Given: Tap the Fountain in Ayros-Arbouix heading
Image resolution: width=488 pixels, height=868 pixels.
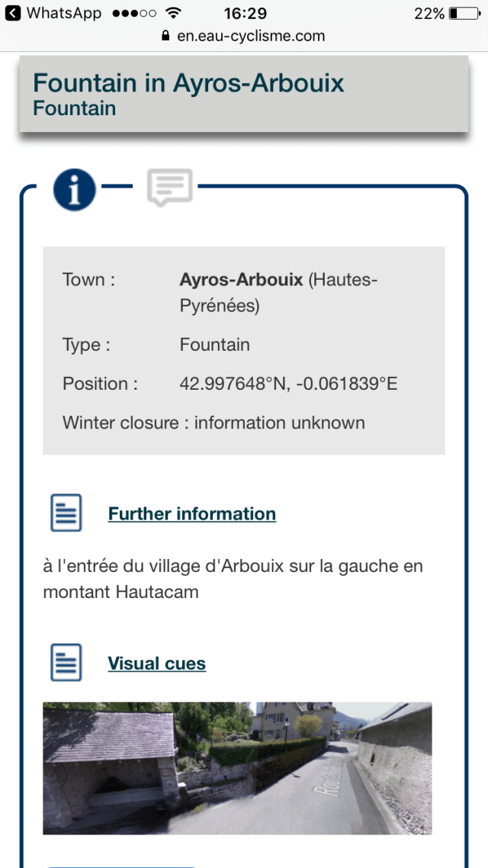Looking at the screenshot, I should [x=188, y=83].
